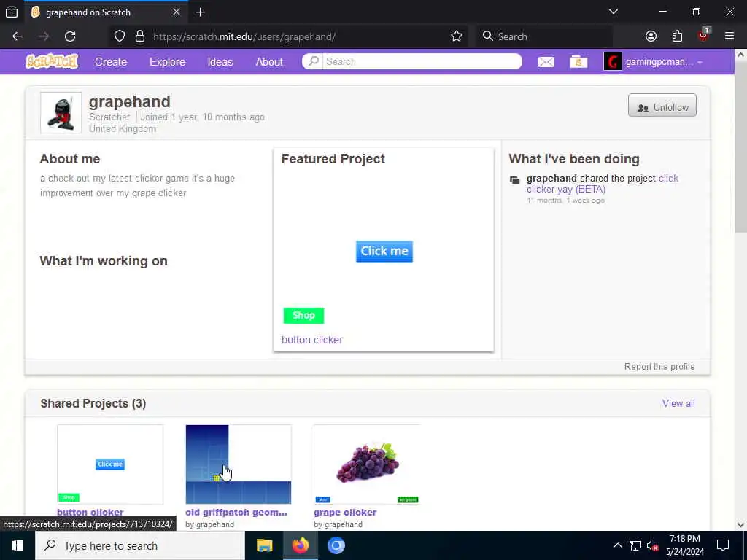Viewport: 747px width, 560px height.
Task: Click the muted volume tray icon
Action: (652, 545)
